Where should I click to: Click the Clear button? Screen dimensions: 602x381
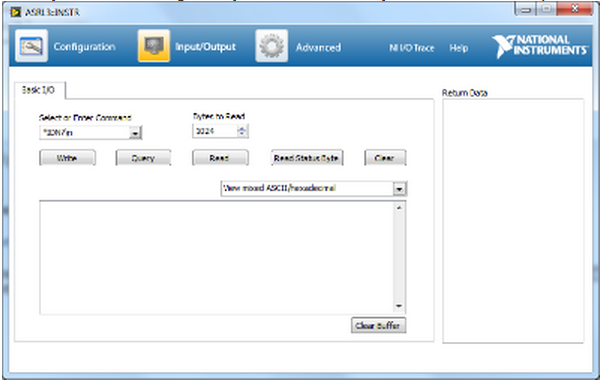pyautogui.click(x=385, y=158)
